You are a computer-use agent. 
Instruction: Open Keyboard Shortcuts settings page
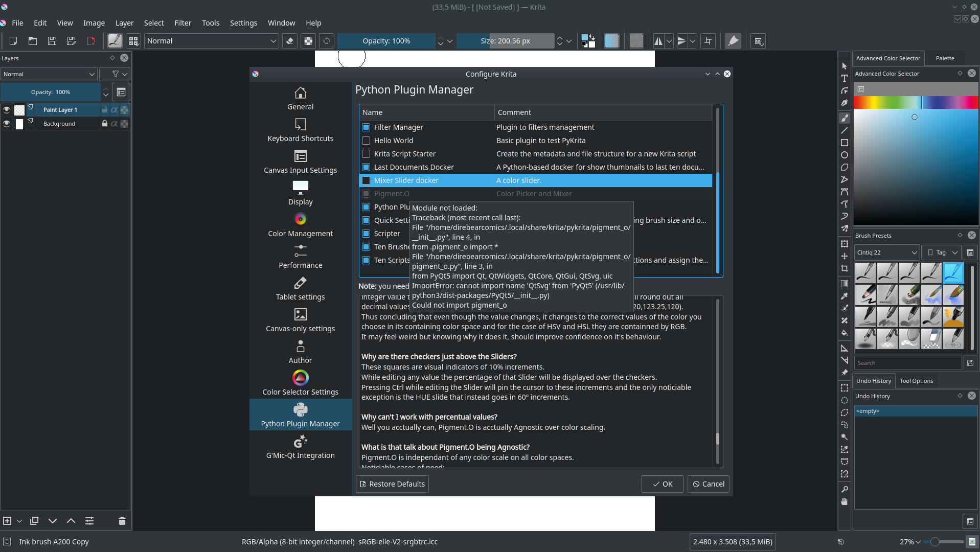(x=301, y=130)
